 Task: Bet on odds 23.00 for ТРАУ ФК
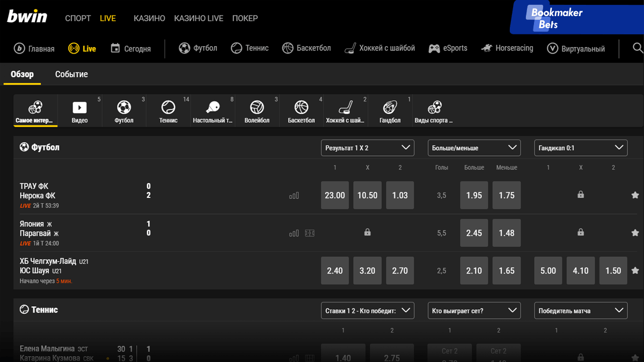tap(335, 195)
